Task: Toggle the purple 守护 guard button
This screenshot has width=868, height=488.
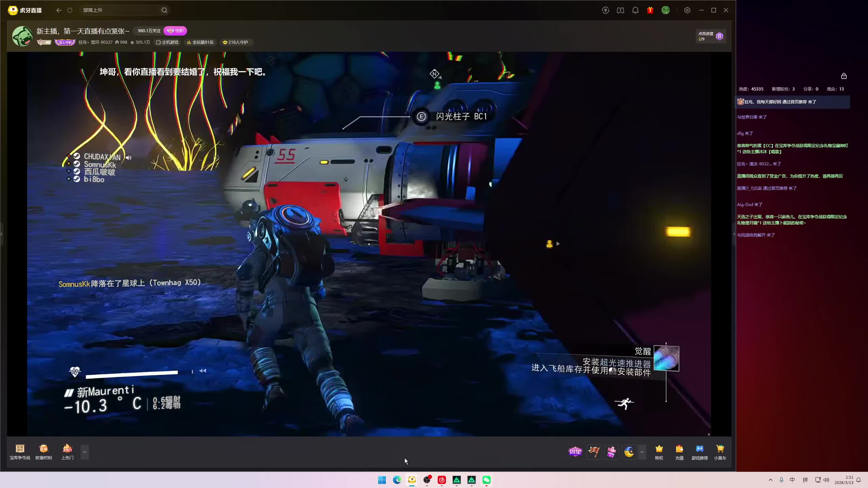Action: (x=175, y=31)
